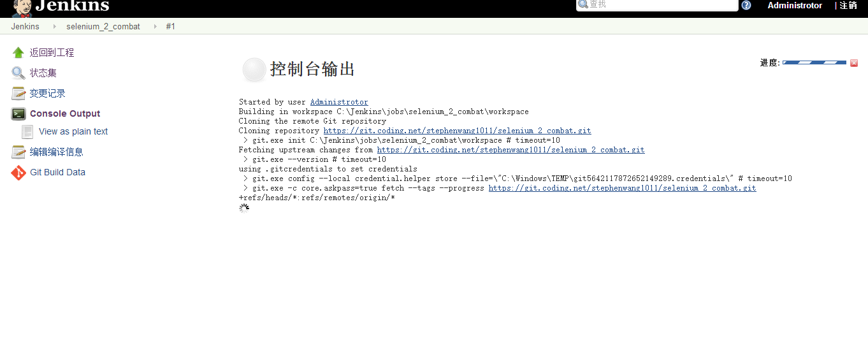868x357 pixels.
Task: Click the build progress bar
Action: click(x=814, y=62)
